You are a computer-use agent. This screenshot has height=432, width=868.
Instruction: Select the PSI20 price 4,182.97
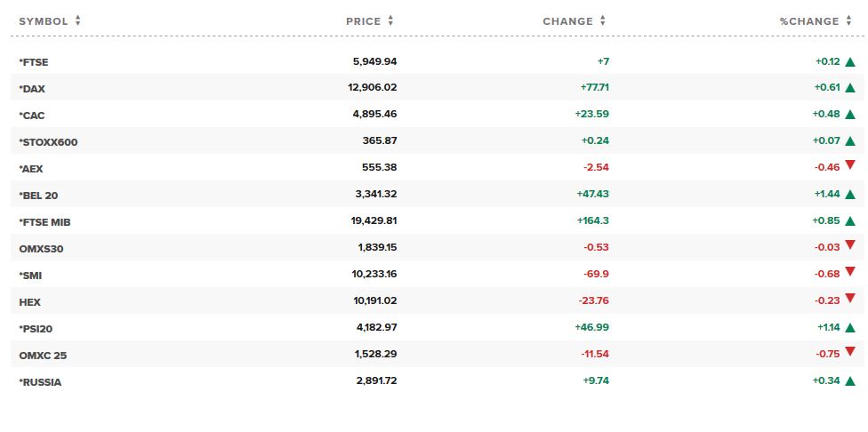tap(376, 327)
